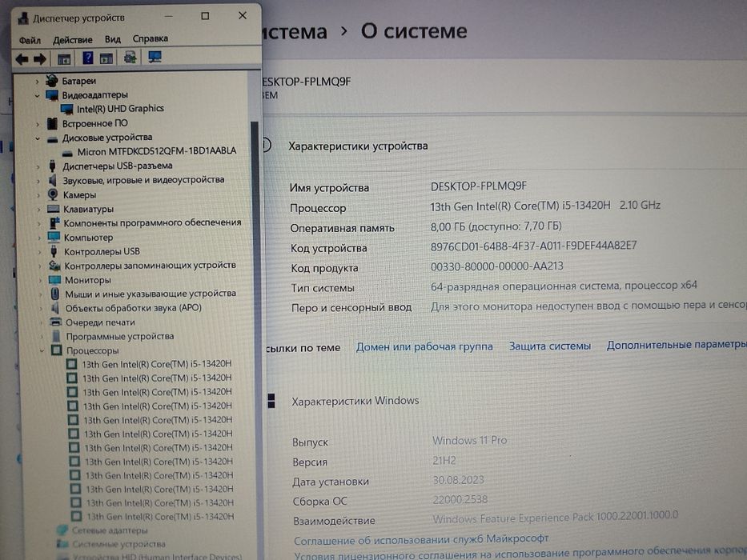Click the Процессоры chip icon
The height and width of the screenshot is (560, 747).
(56, 350)
